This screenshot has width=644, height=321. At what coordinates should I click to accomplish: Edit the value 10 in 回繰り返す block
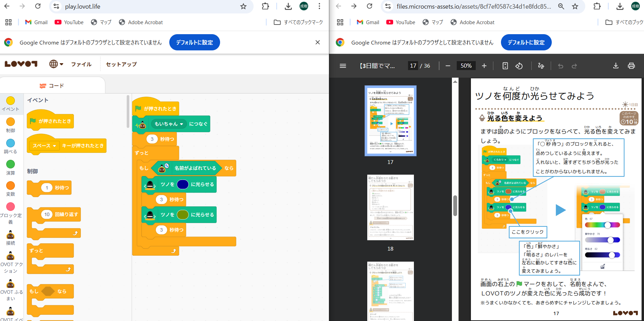point(47,214)
